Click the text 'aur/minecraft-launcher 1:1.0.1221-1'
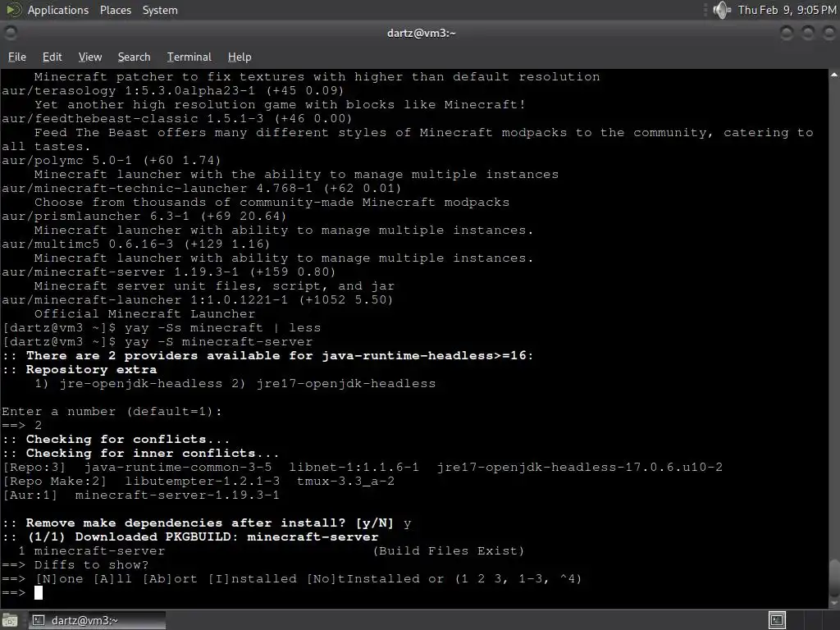 point(144,300)
